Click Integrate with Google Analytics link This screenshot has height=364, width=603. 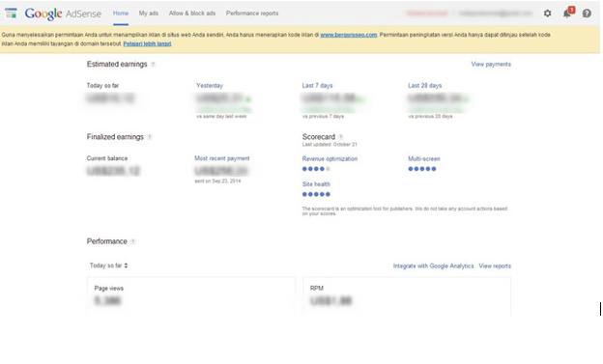433,266
